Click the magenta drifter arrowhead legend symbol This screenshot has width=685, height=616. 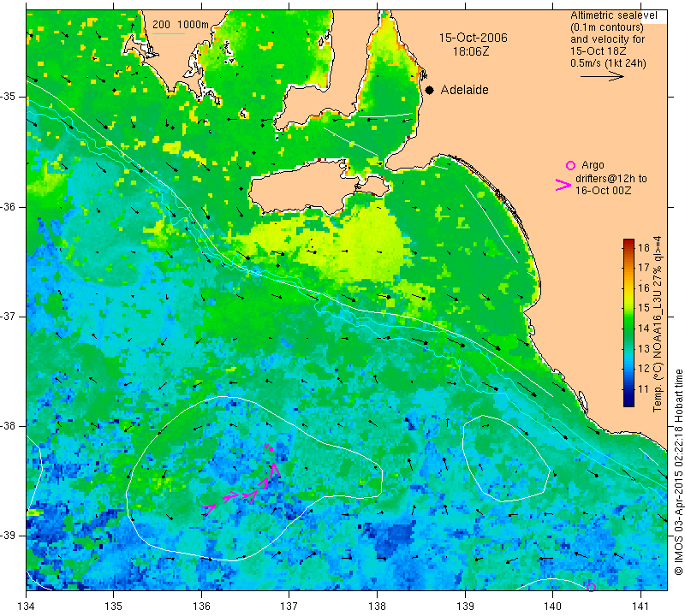tap(563, 185)
